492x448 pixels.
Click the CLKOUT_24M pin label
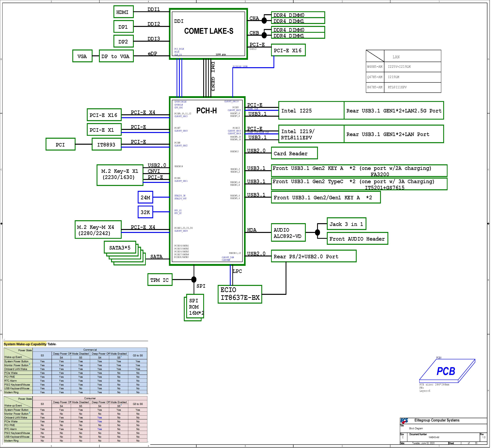click(228, 257)
